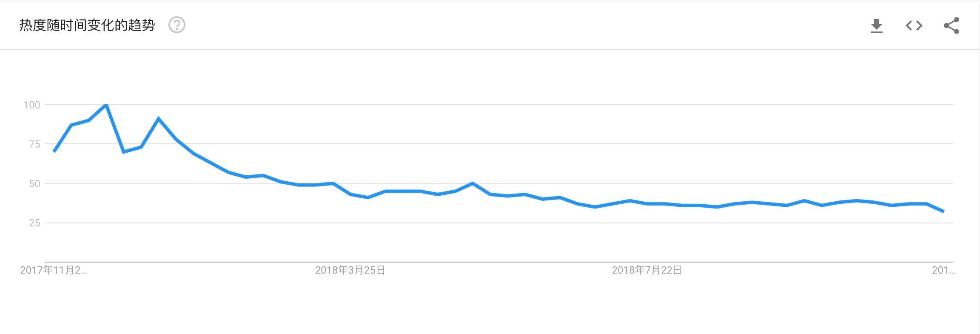This screenshot has height=334, width=980.
Task: Click the first data point of the line
Action: 54,151
